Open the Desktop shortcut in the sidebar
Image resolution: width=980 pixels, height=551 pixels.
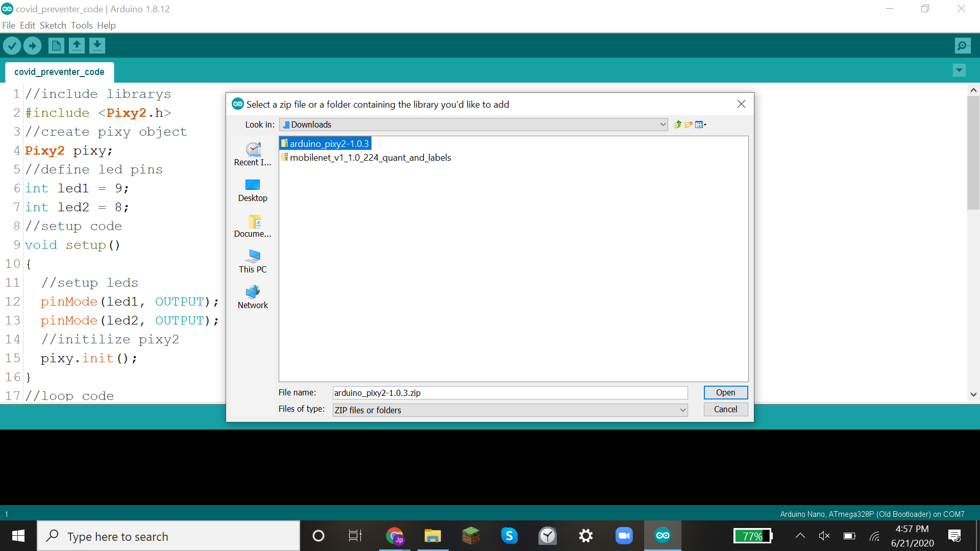(x=253, y=191)
